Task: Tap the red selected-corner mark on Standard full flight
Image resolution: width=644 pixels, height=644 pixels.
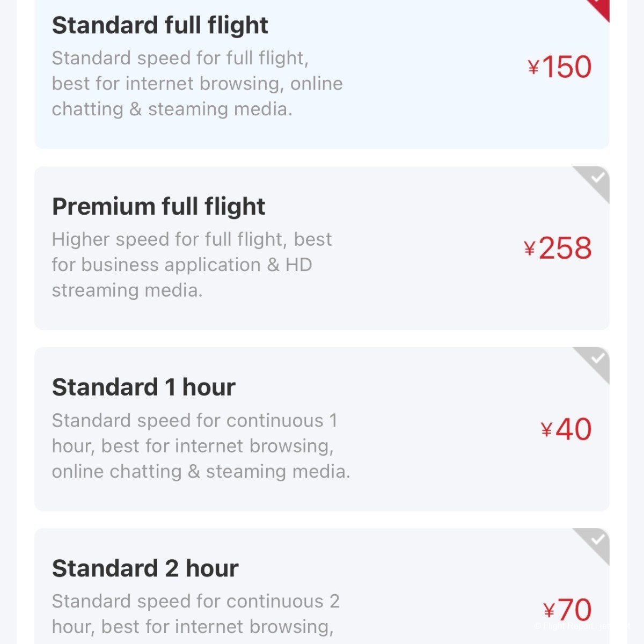Action: (x=600, y=9)
